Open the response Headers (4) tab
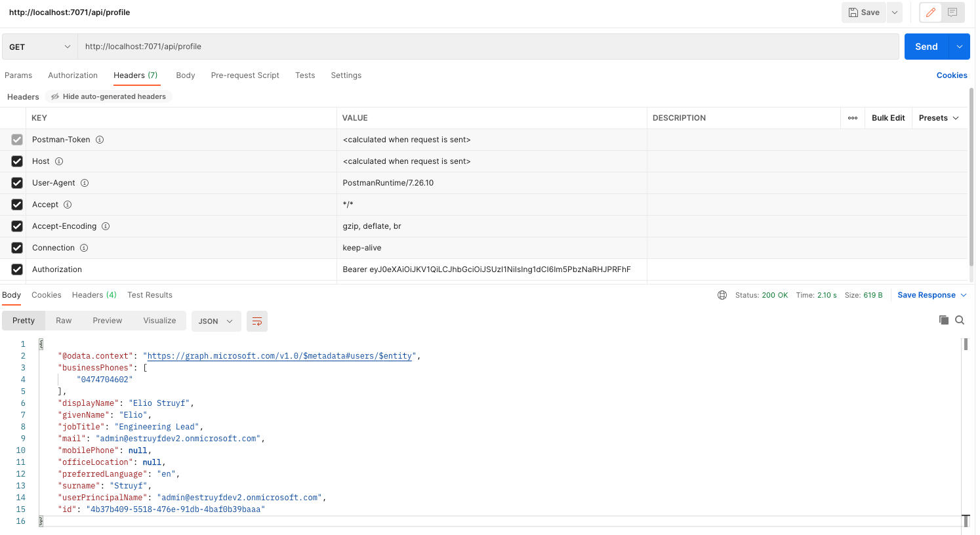 (x=94, y=295)
